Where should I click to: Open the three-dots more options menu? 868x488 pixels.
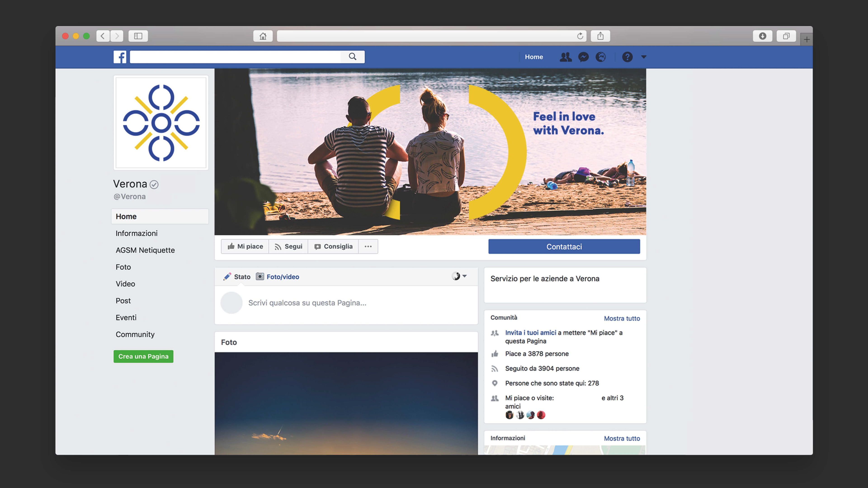pyautogui.click(x=368, y=246)
